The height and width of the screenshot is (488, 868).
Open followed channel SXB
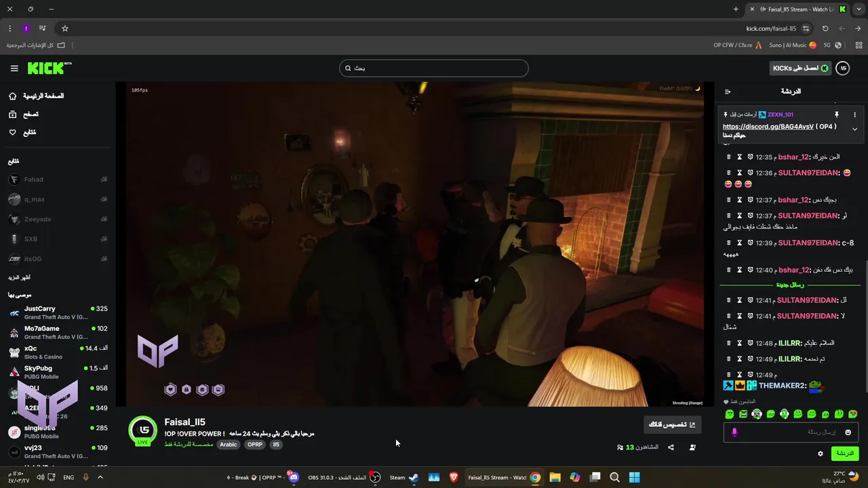click(x=58, y=239)
